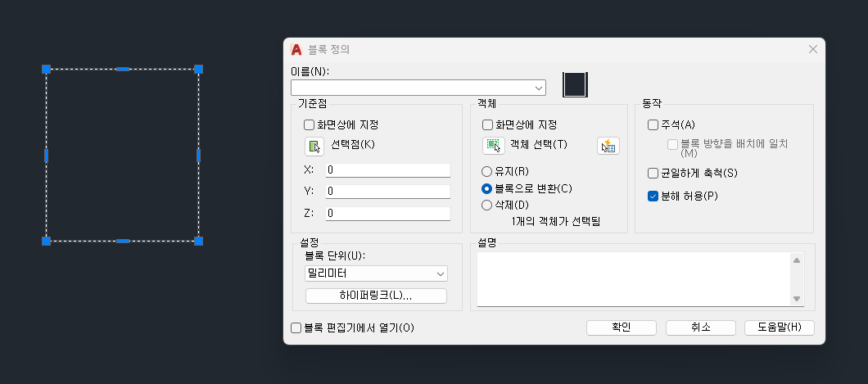868x384 pixels.
Task: Check 블록 편집기에서 열기(O)
Action: pos(296,328)
